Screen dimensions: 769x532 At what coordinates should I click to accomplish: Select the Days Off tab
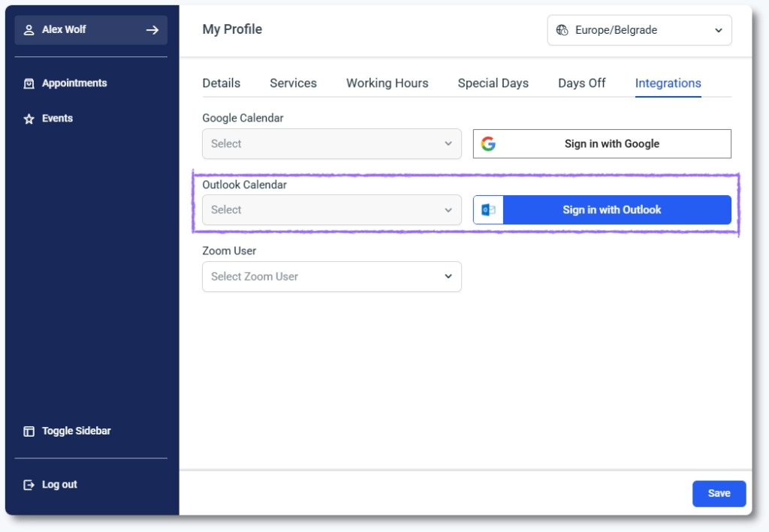tap(581, 83)
